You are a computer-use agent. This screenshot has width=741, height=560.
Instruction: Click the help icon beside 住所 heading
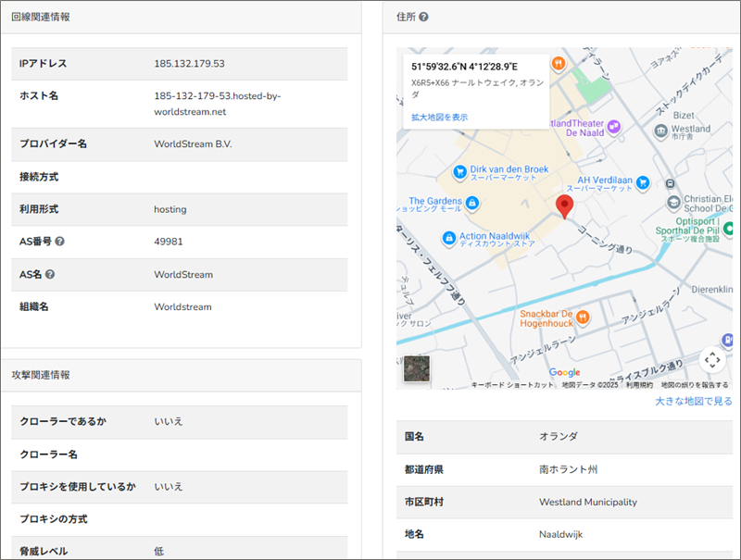423,17
